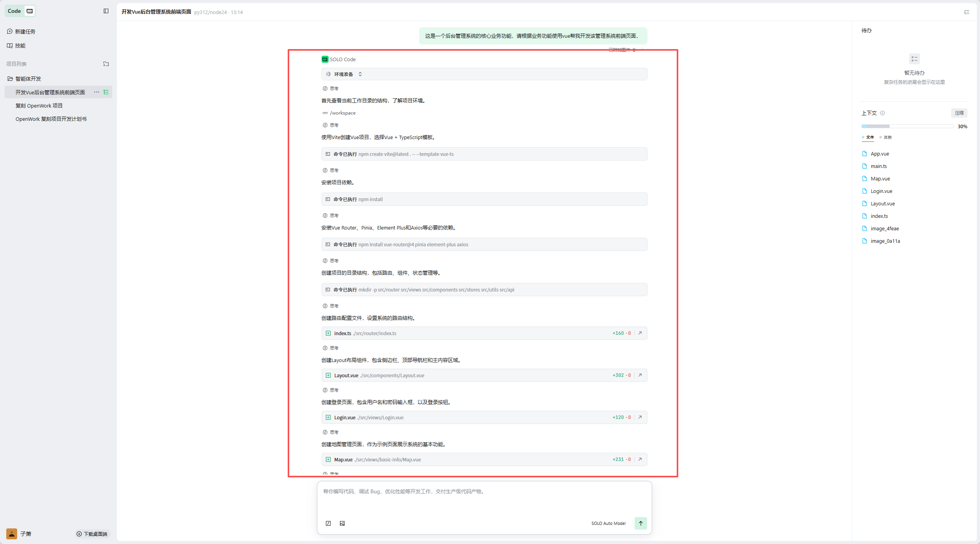Click the send arrow button
Screen dimensions: 980x544
640,523
